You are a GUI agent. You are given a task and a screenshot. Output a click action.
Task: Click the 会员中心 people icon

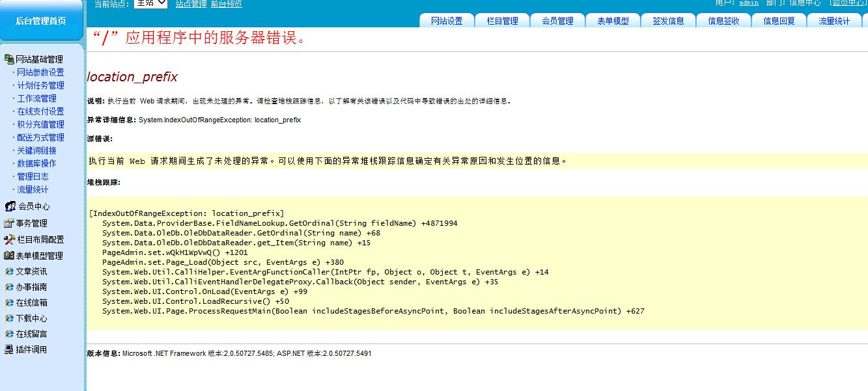tap(10, 207)
